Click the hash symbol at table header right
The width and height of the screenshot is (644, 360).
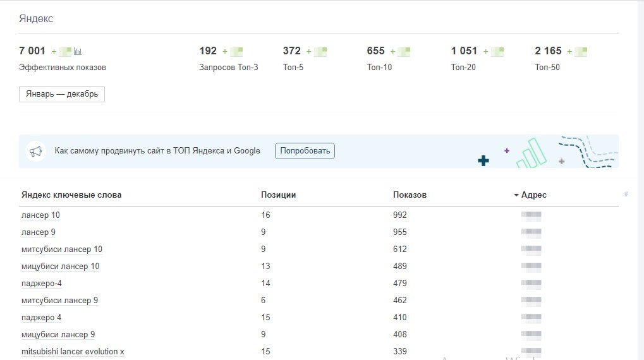pyautogui.click(x=626, y=195)
